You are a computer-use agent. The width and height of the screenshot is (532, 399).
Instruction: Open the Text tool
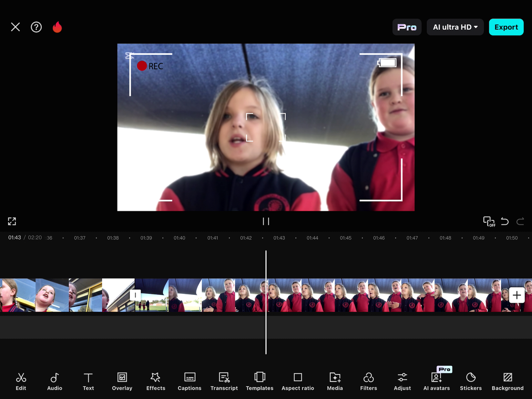click(x=88, y=381)
